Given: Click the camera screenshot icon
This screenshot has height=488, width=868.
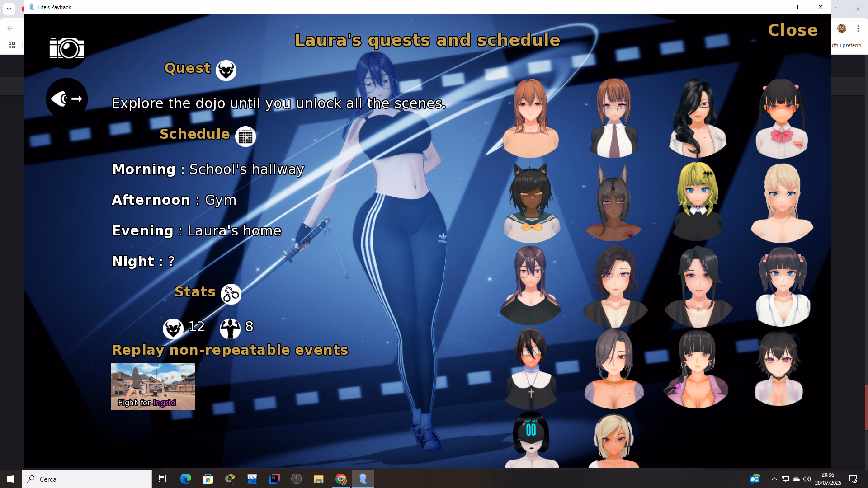Looking at the screenshot, I should point(67,48).
